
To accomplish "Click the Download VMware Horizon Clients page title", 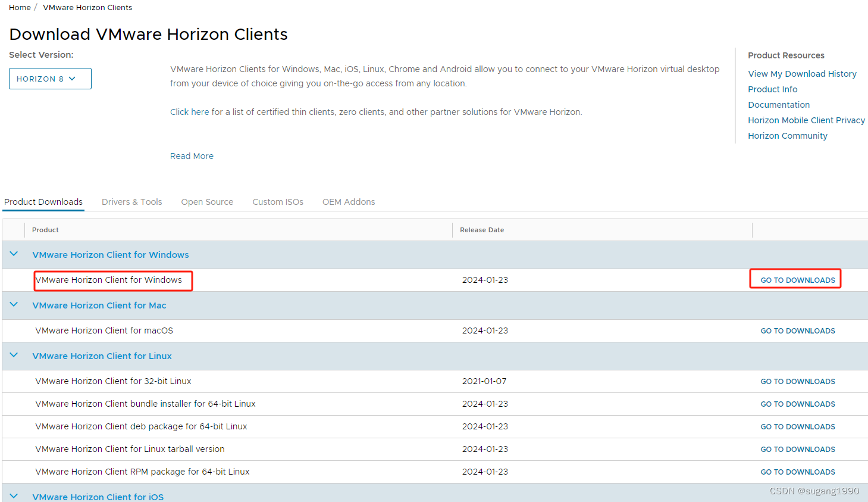I will click(x=148, y=34).
